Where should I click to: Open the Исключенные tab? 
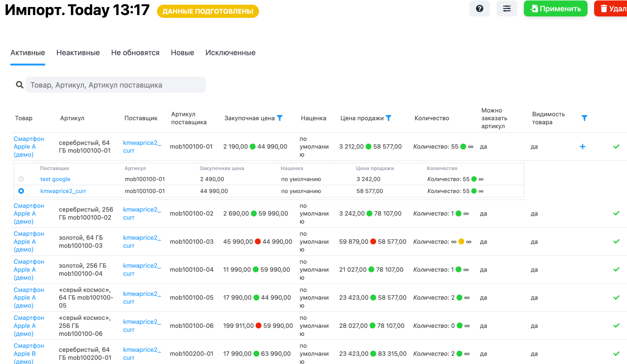(x=230, y=53)
